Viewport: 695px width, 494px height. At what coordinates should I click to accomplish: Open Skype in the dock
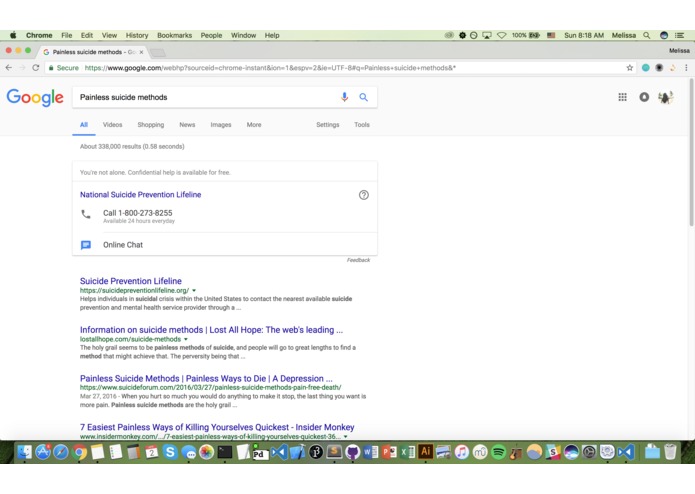[170, 452]
